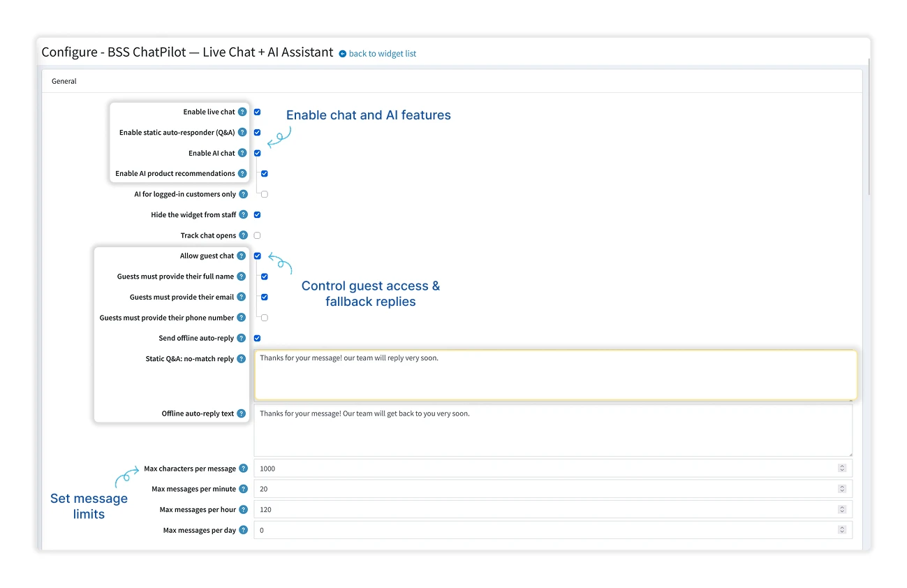Click help icon for Max messages per minute

(x=243, y=489)
